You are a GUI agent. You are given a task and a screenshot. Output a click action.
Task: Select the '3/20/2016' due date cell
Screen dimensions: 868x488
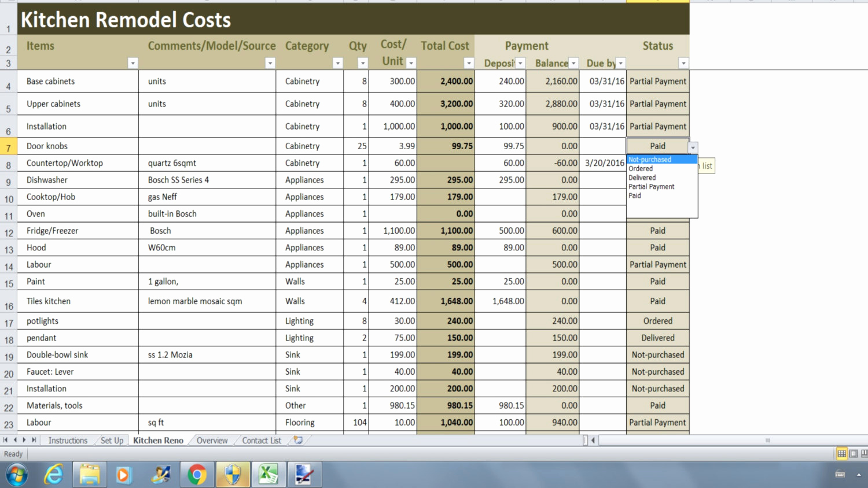click(x=603, y=163)
